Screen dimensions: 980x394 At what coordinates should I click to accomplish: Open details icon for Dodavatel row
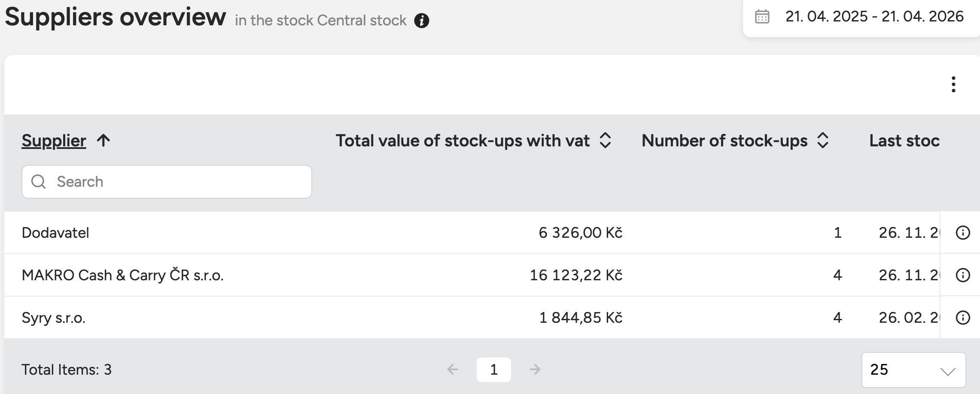pyautogui.click(x=963, y=233)
